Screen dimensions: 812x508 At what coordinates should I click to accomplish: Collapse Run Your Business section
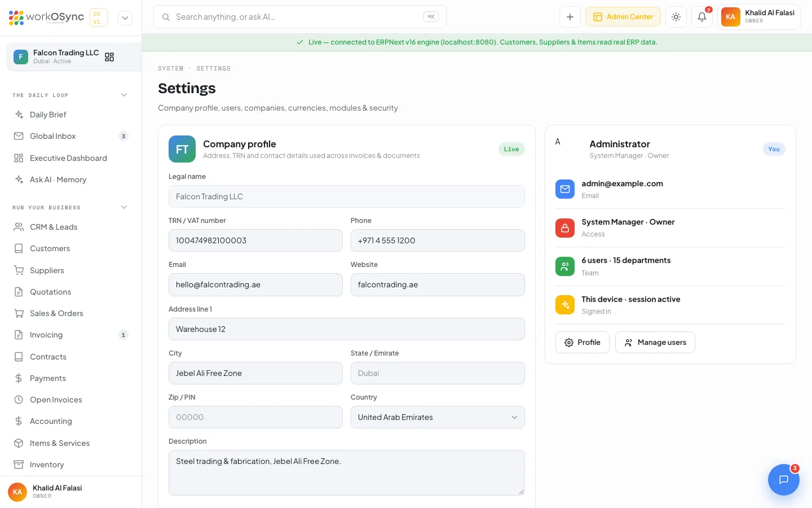click(124, 207)
